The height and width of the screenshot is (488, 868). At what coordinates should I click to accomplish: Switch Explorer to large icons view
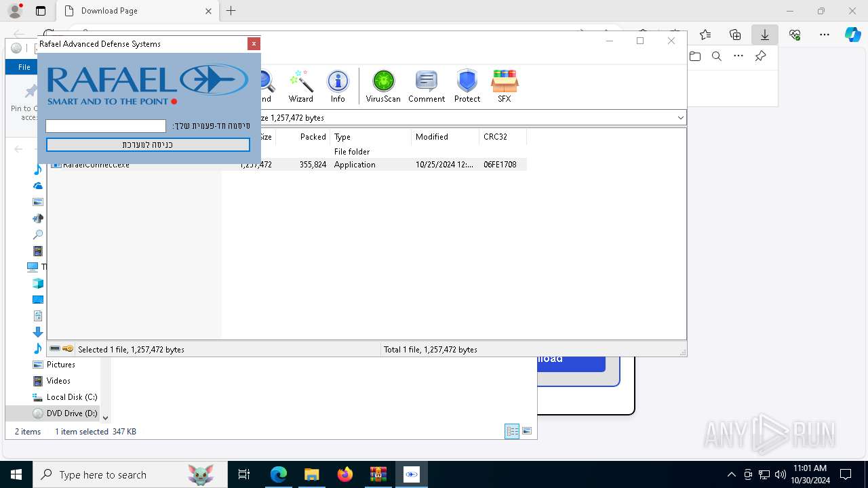pyautogui.click(x=527, y=431)
